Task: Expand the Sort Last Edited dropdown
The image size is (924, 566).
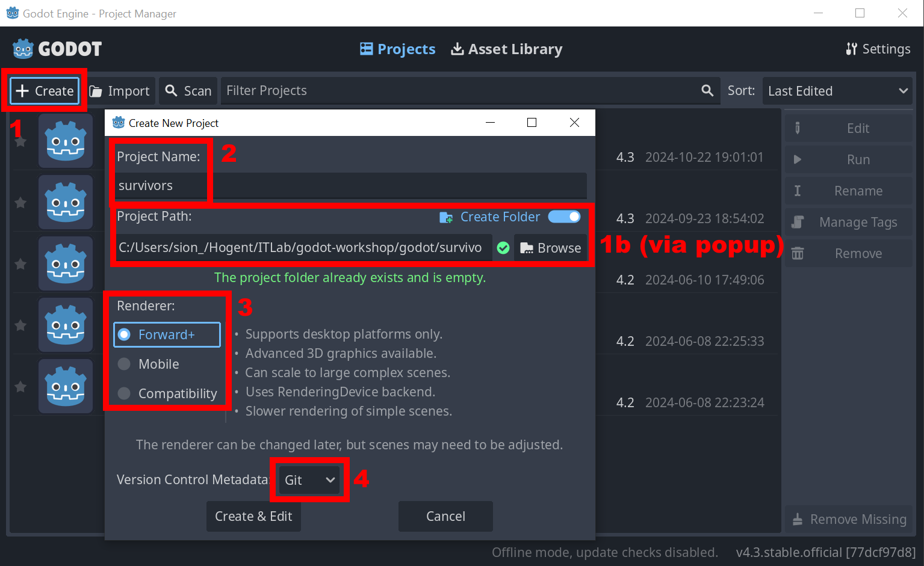Action: point(837,91)
